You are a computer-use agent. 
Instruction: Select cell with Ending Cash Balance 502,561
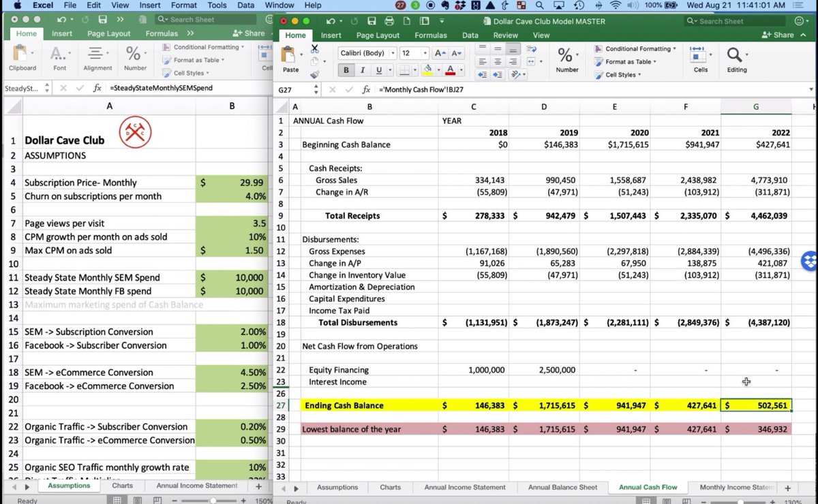[x=756, y=405]
